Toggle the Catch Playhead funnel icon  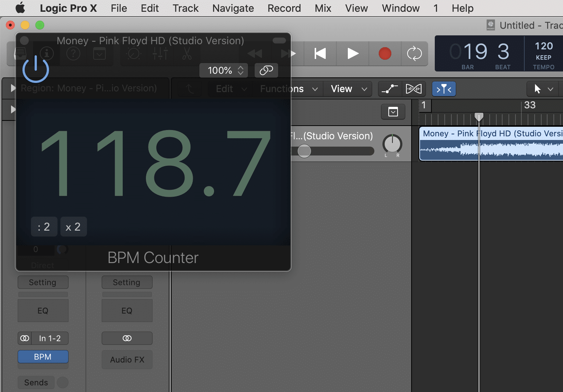click(444, 89)
